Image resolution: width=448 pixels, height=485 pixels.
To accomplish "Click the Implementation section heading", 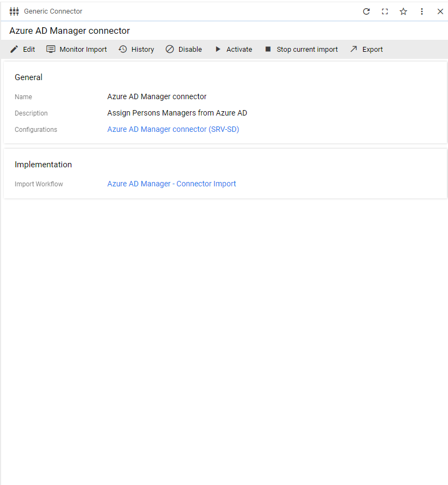I will (x=43, y=165).
